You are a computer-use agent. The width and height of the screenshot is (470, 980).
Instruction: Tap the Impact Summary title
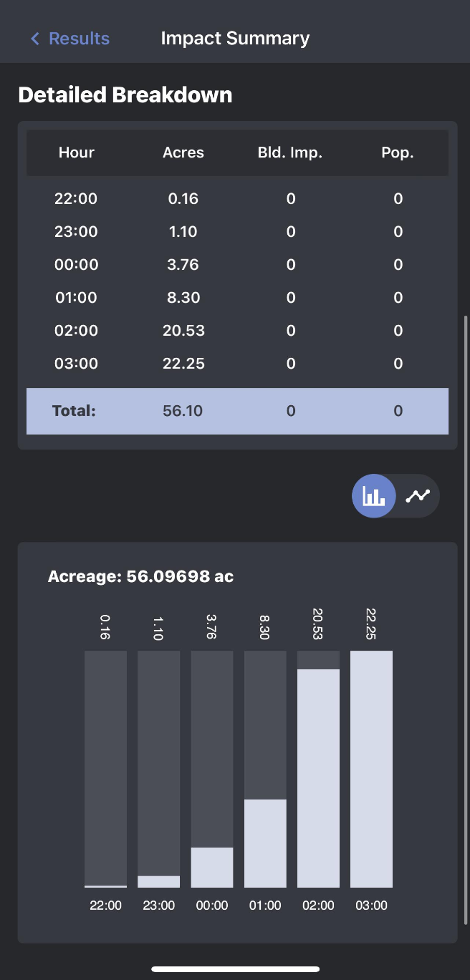point(235,39)
